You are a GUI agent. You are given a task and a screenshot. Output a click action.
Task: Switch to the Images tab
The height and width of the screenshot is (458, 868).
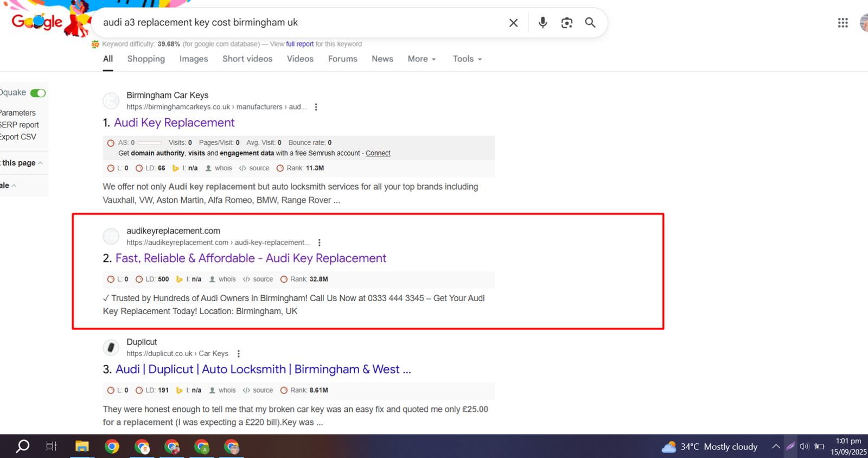click(194, 59)
